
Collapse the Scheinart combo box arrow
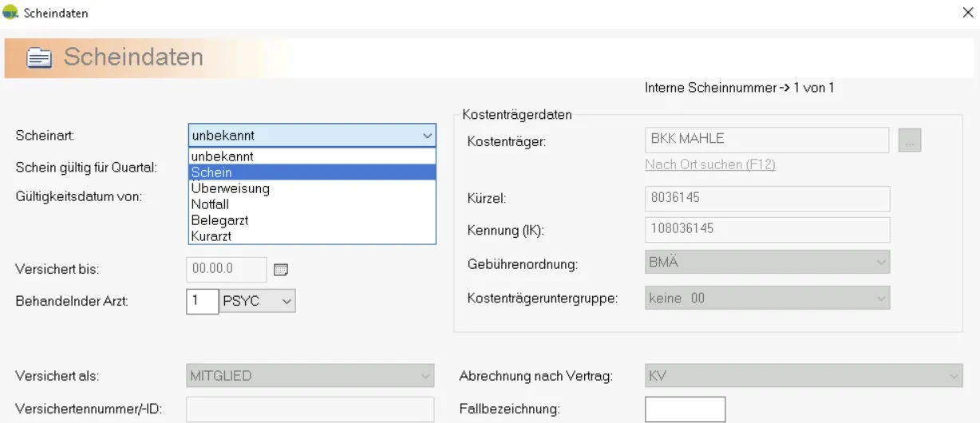(x=427, y=136)
